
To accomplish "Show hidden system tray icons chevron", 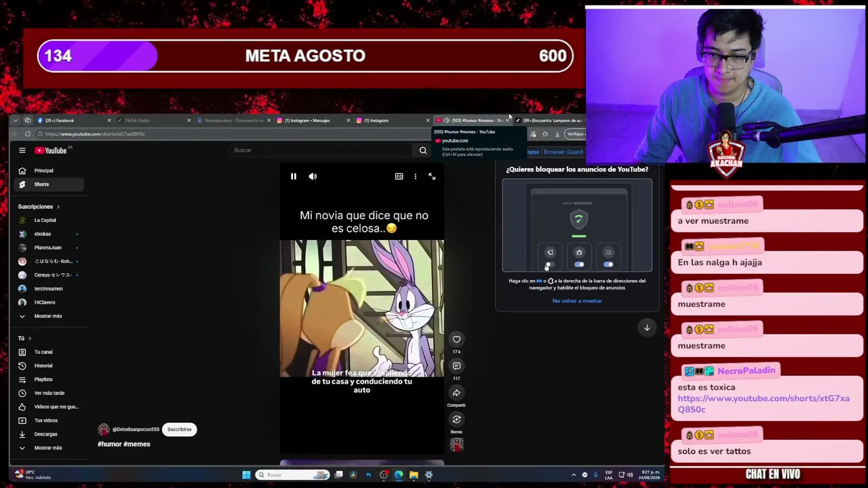I will (574, 475).
